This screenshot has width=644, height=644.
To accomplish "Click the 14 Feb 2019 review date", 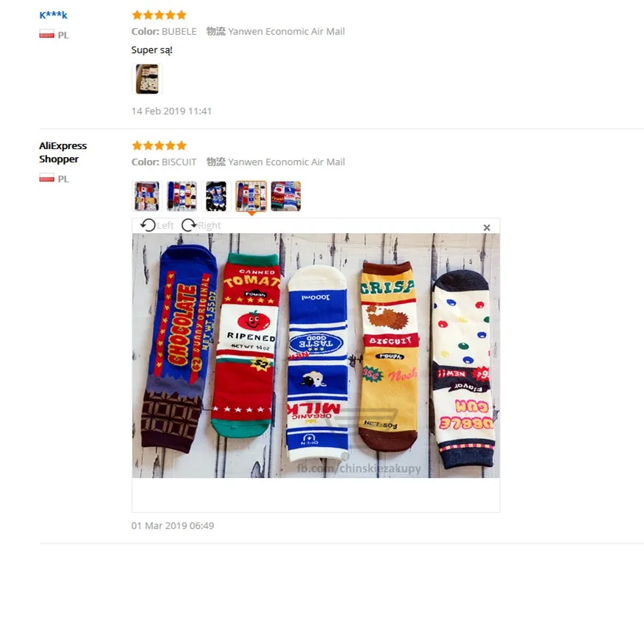I will coord(171,111).
